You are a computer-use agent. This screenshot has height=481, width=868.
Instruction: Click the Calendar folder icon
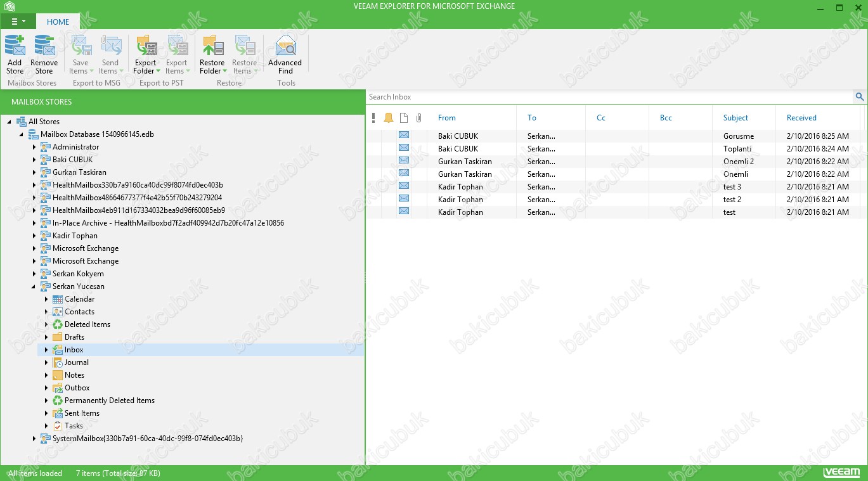coord(58,299)
